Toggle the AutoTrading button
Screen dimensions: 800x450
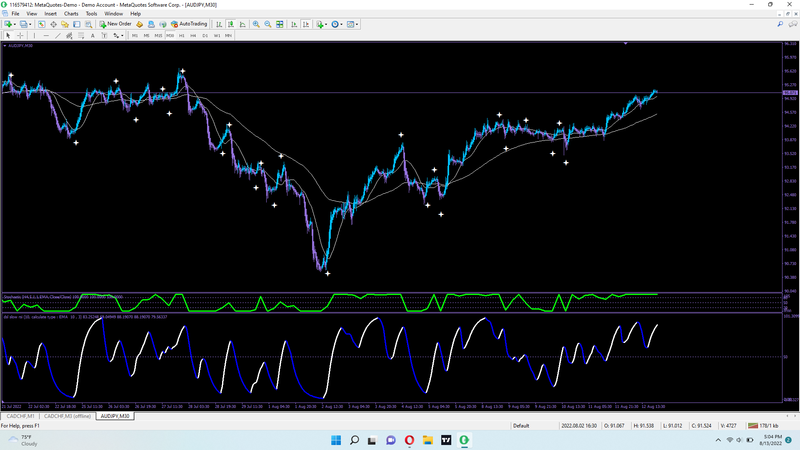[x=190, y=23]
